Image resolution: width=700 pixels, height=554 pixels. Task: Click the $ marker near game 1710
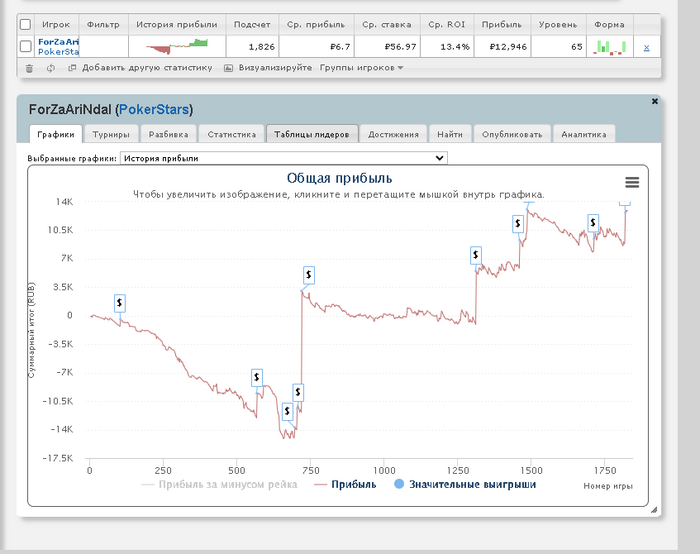[593, 222]
